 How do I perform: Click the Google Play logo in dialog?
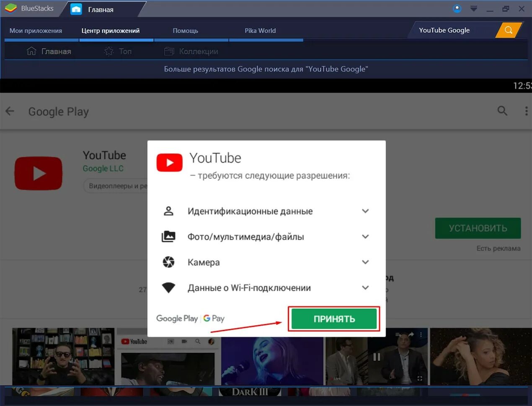pyautogui.click(x=177, y=319)
